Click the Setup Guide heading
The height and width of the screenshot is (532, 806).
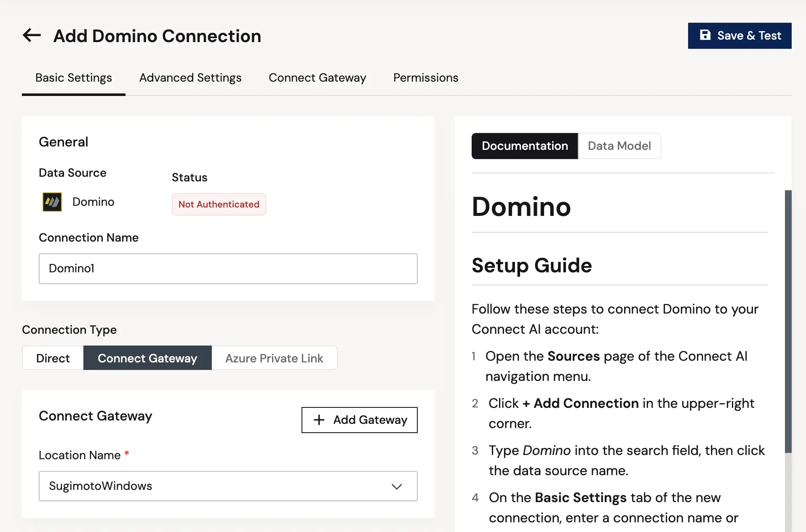(531, 265)
